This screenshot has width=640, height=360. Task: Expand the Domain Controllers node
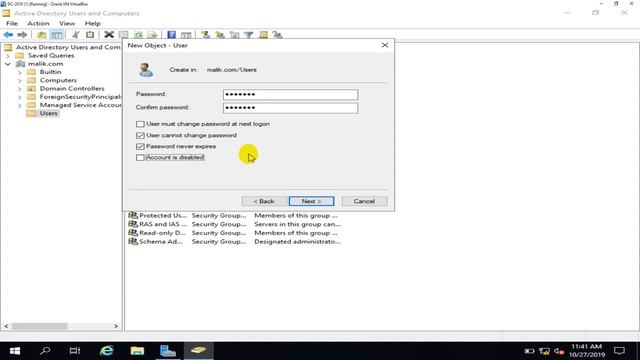pos(20,89)
